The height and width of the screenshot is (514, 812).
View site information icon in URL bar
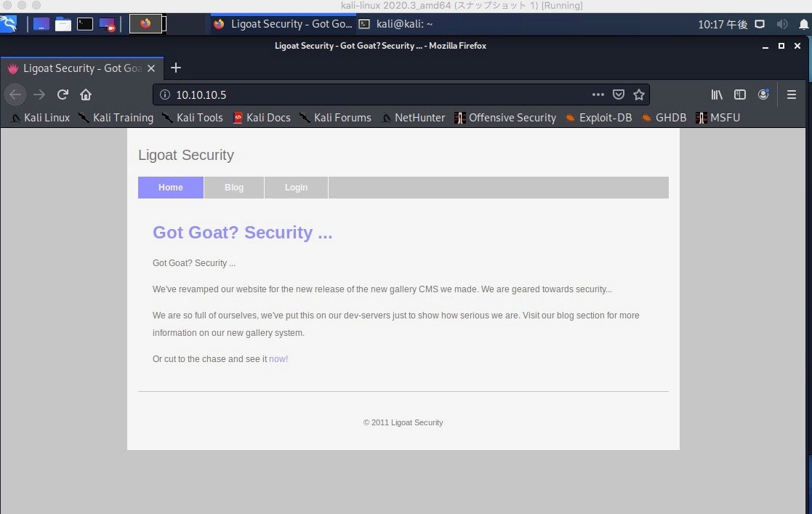[x=165, y=95]
